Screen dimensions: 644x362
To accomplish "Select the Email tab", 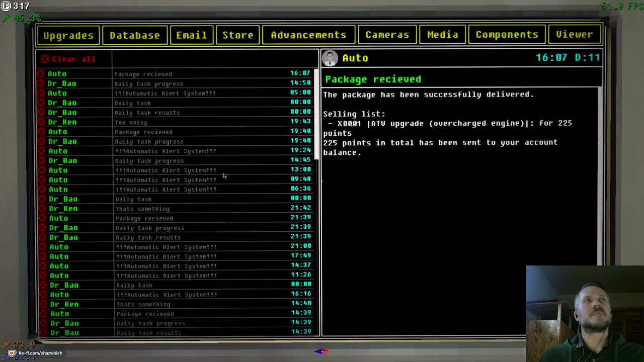I will [191, 35].
